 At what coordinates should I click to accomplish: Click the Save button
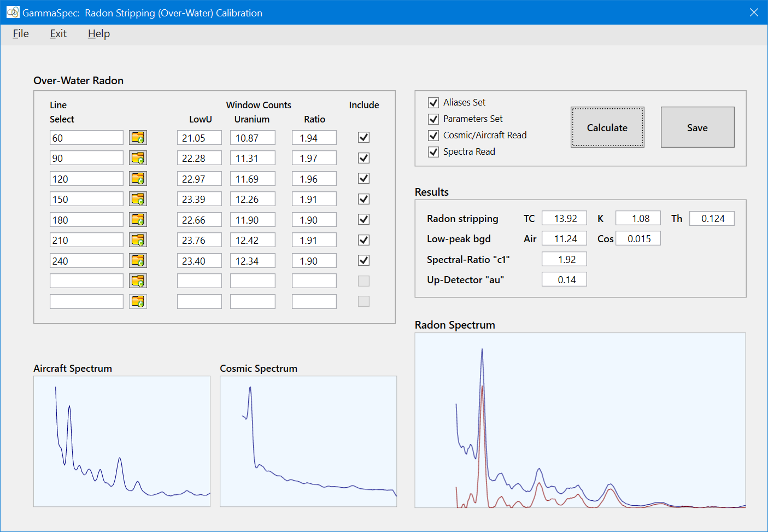697,127
